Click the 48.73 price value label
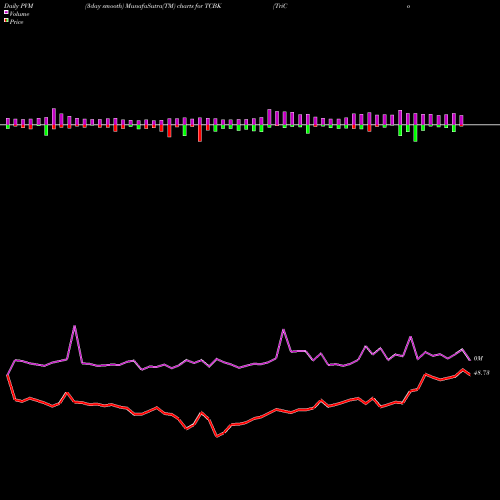The width and height of the screenshot is (500, 500). coord(482,373)
